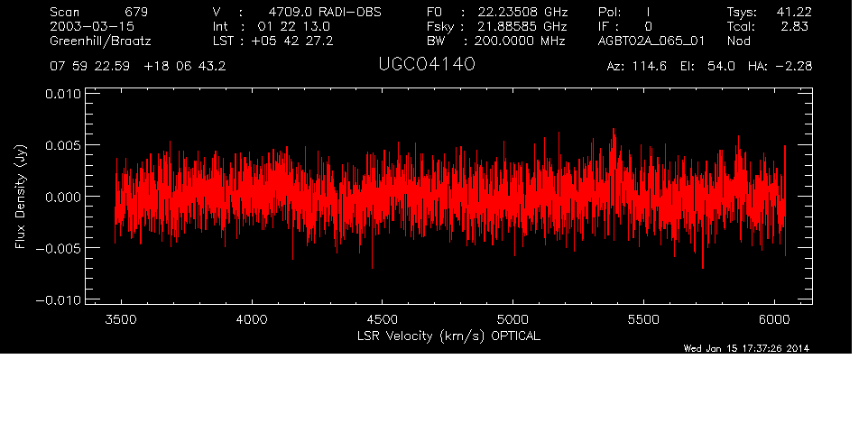Click LST value +05 42 27.2
Screen dimensions: 868x442
[291, 41]
